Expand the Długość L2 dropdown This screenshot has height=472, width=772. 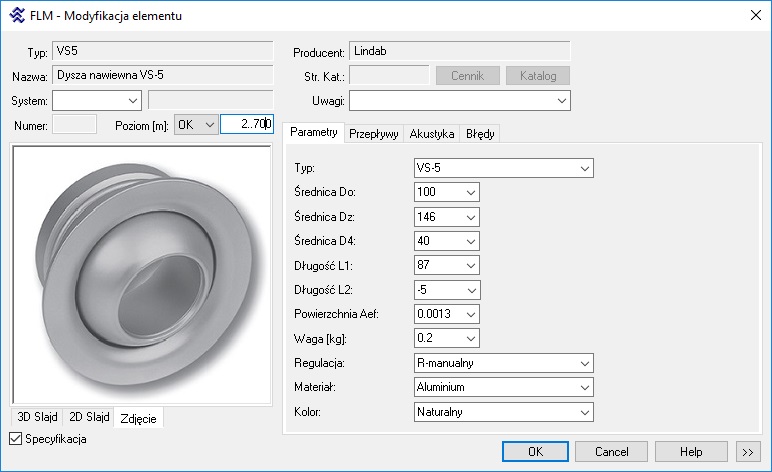[x=447, y=290]
